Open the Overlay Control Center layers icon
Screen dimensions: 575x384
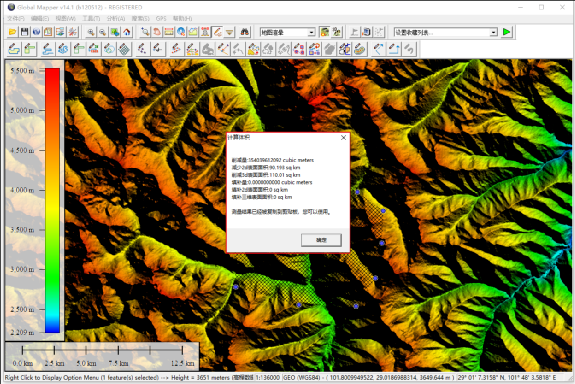[60, 32]
